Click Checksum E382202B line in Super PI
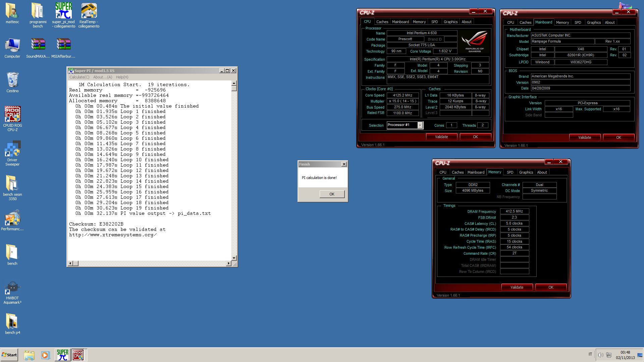The width and height of the screenshot is (644, 362). (x=96, y=224)
